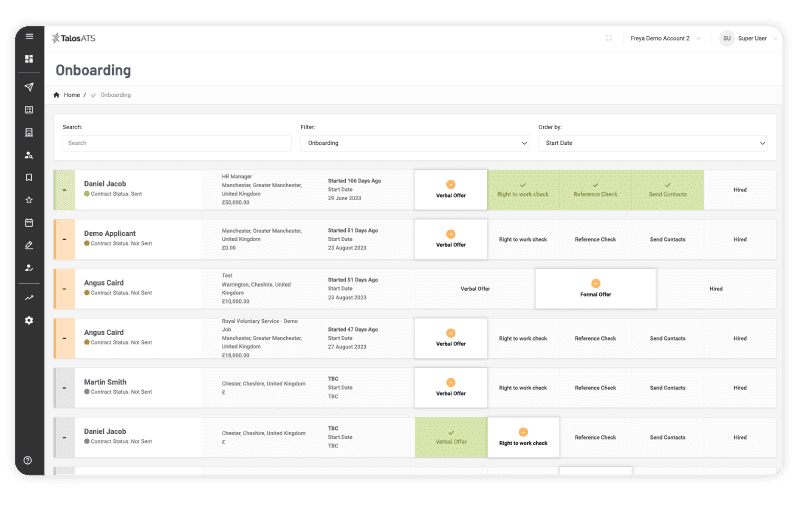The width and height of the screenshot is (800, 510).
Task: Collapse Angus Caird Royal Voluntary Service row
Action: tap(64, 338)
